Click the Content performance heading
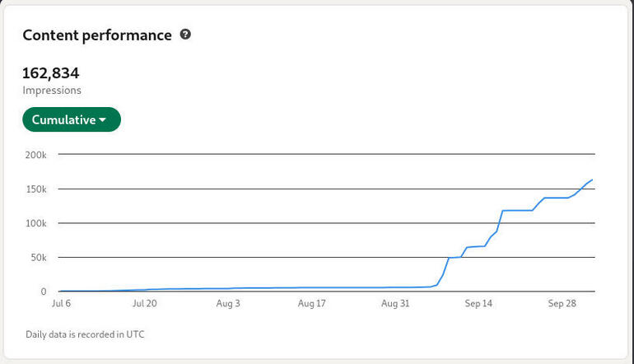Screen dimensions: 634x364 click(x=97, y=35)
